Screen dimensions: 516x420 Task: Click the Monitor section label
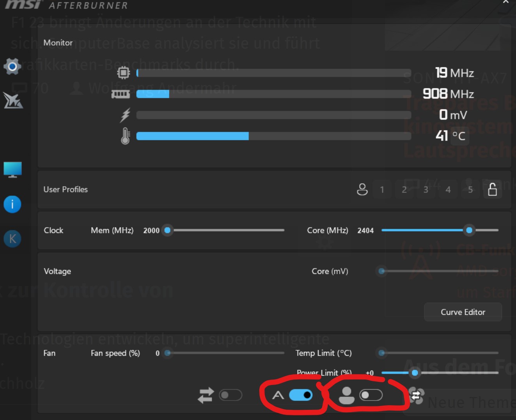tap(58, 43)
